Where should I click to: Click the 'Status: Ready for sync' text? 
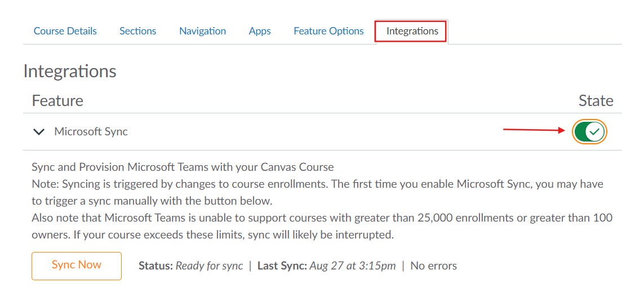[x=191, y=266]
